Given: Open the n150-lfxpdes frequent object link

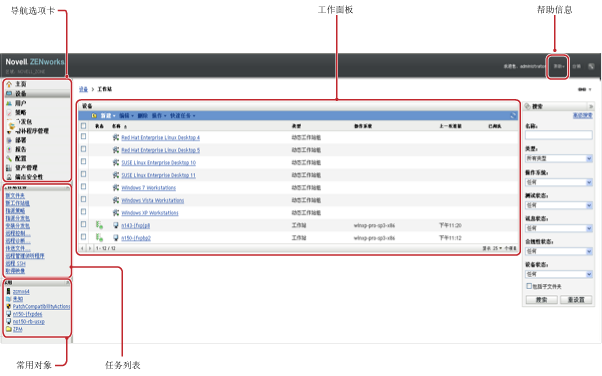Looking at the screenshot, I should point(27,314).
